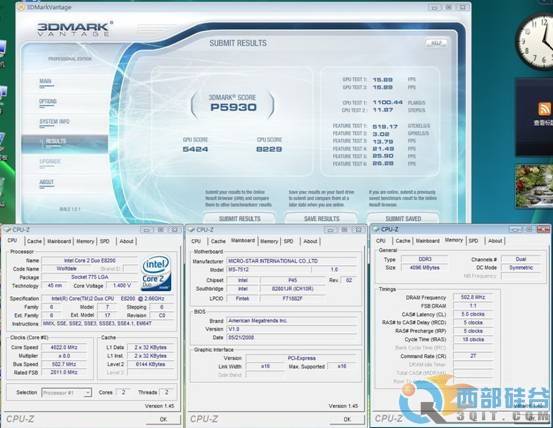Switch to About tab in second CPU-Z
The image size is (553, 428).
coord(310,241)
